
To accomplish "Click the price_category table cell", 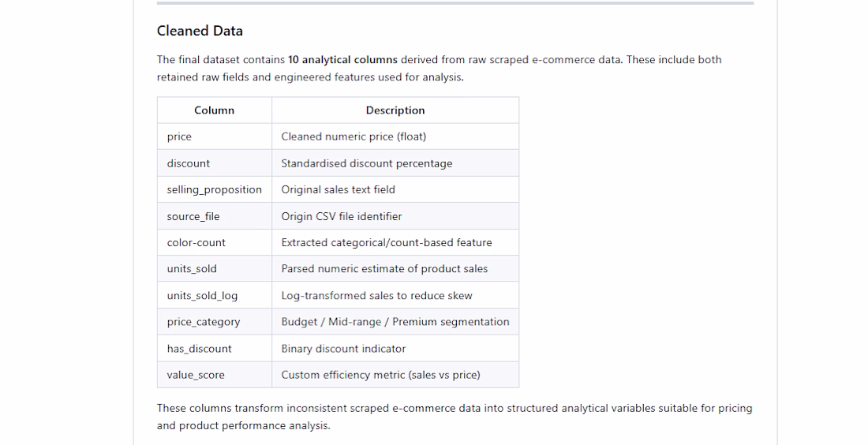I will [214, 322].
